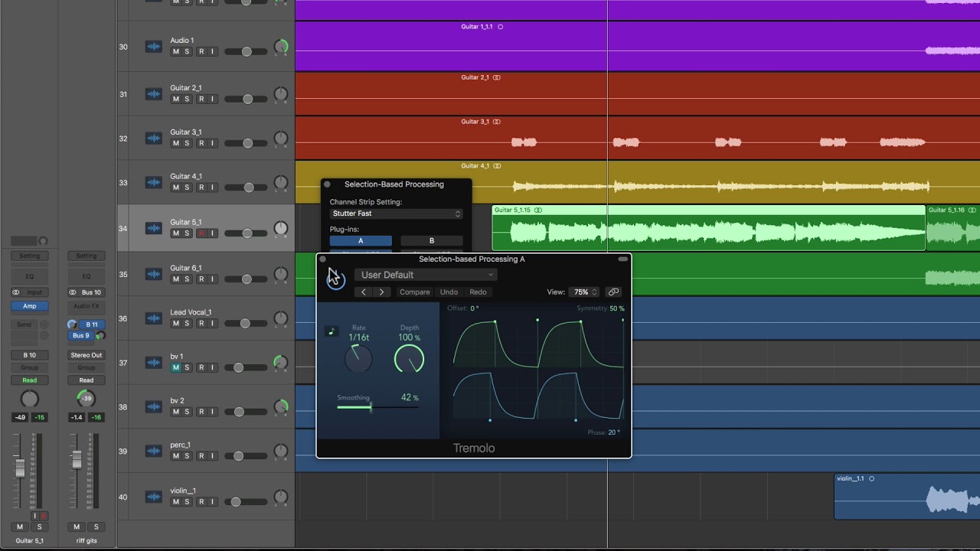Screen dimensions: 980x551
Task: Open the green Read automation mode on Guitar 5_1
Action: tap(29, 380)
